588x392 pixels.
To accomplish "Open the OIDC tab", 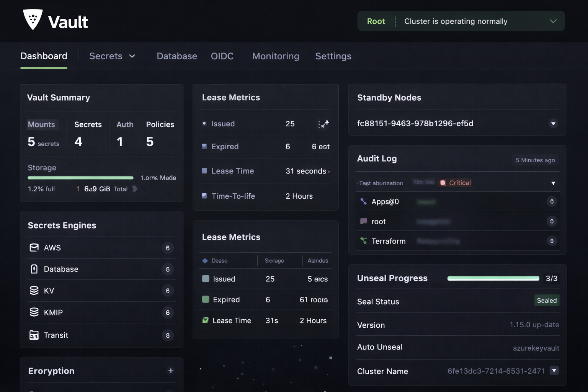I will 222,56.
